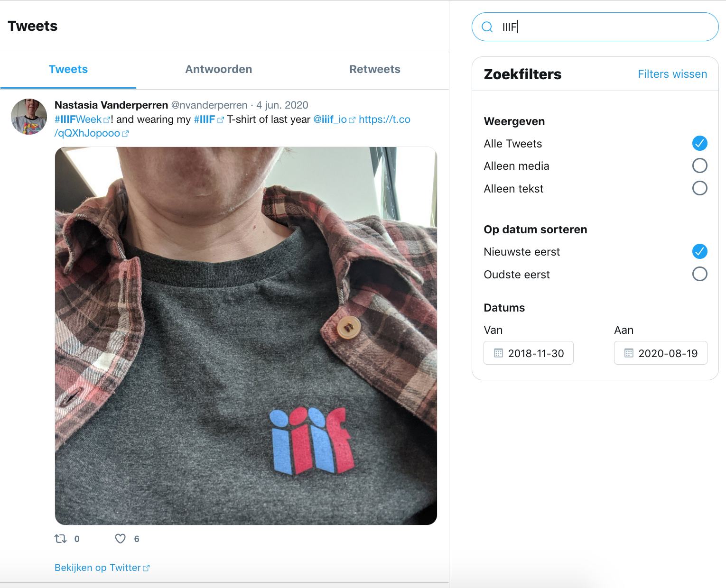Viewport: 726px width, 588px height.
Task: Click the calendar icon in Van date field
Action: click(498, 353)
